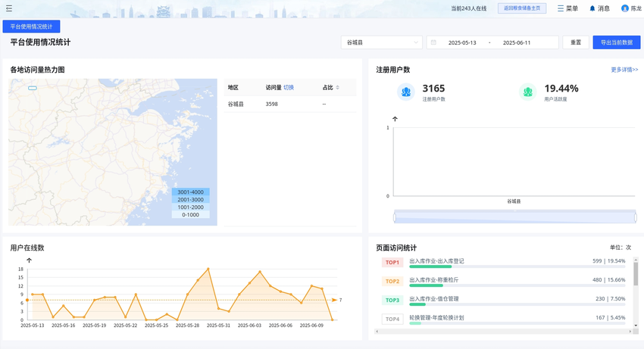Click the user activity icon
Screen dimensions: 644x349
click(x=528, y=92)
